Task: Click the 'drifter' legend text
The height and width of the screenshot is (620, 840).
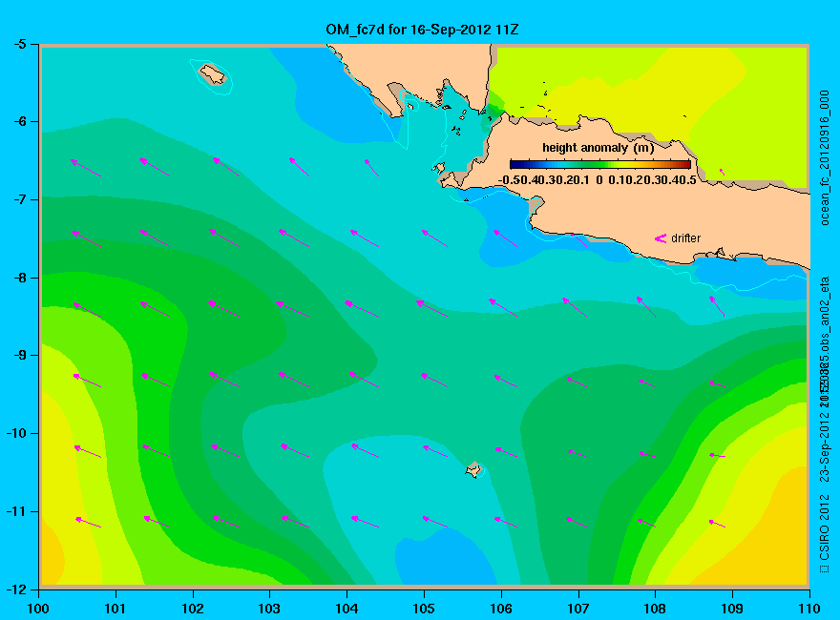Action: point(685,238)
